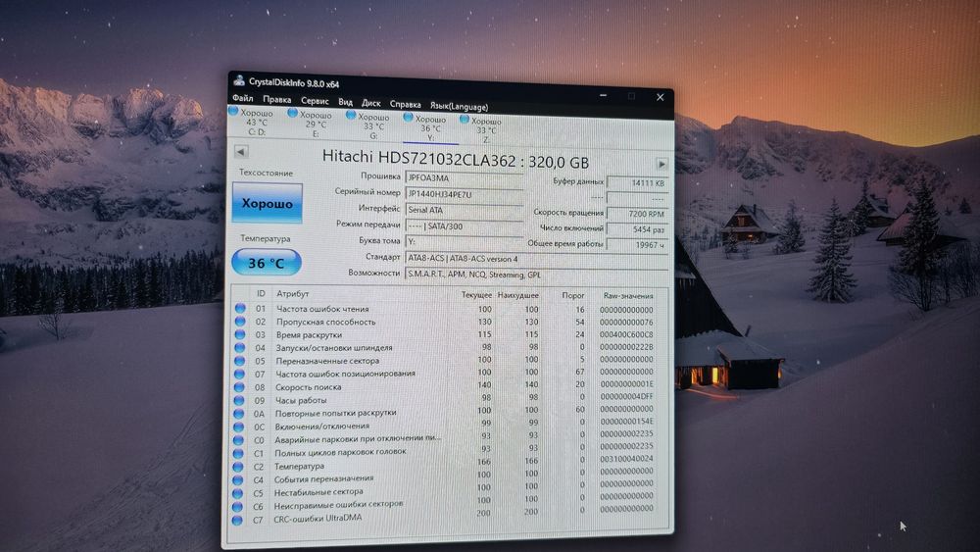
Task: Click raw value 00000004DFF
Action: click(627, 397)
